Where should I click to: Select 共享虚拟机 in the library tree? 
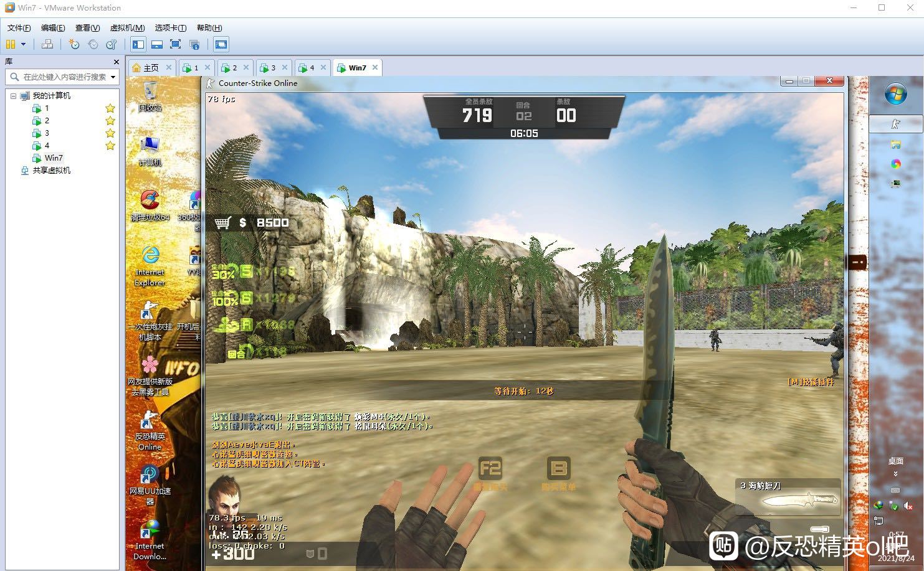click(x=51, y=171)
